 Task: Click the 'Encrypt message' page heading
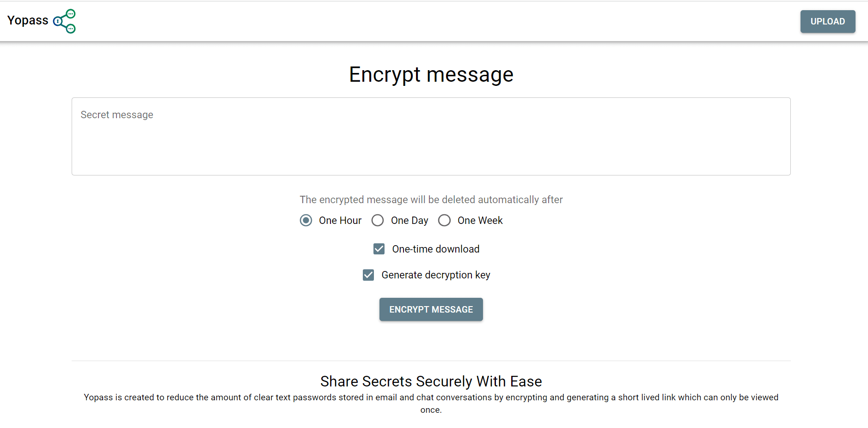click(x=431, y=74)
